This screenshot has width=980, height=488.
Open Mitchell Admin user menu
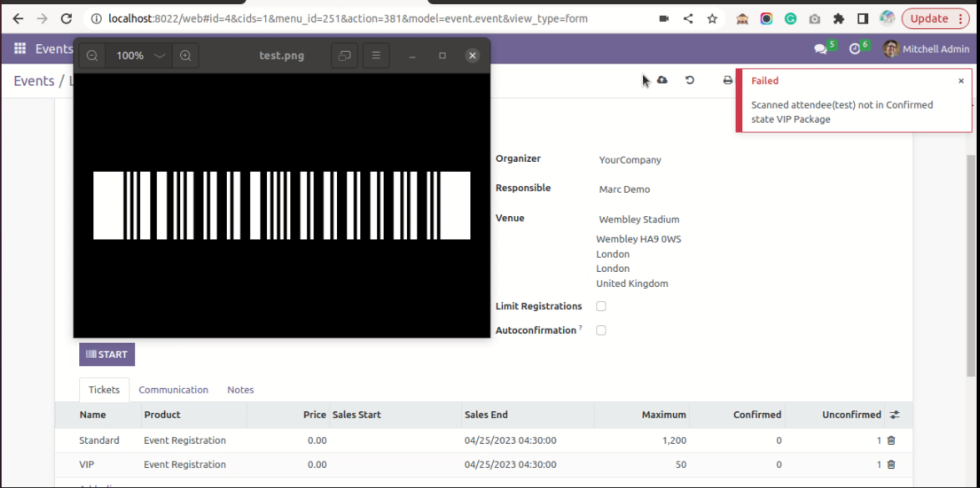[927, 48]
